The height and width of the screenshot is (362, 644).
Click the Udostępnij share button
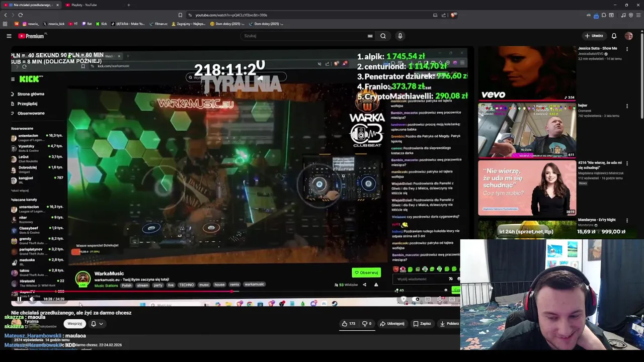click(392, 324)
